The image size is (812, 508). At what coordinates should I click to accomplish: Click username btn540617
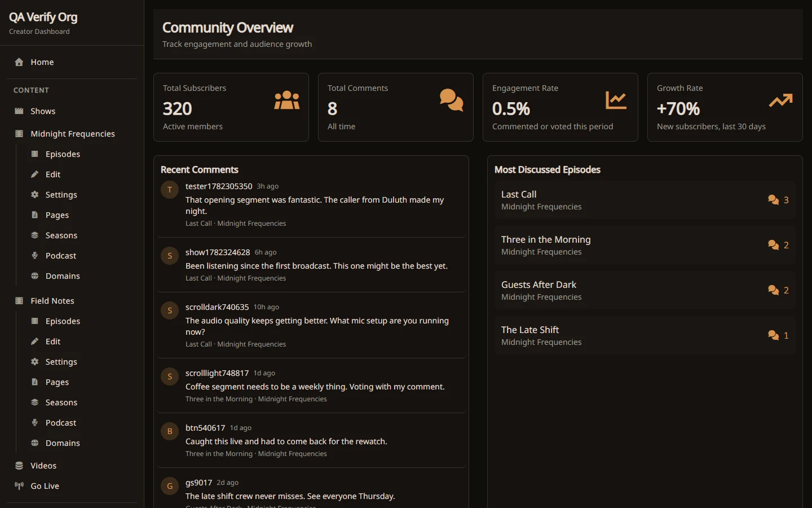coord(205,428)
